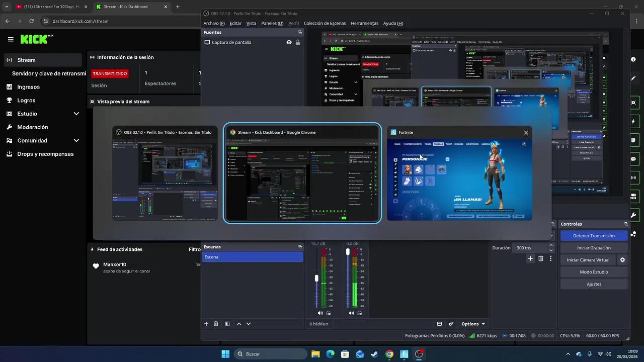Screen dimensions: 644x362
Task: Click the lock icon next to Captura de pantalla
Action: pos(298,42)
